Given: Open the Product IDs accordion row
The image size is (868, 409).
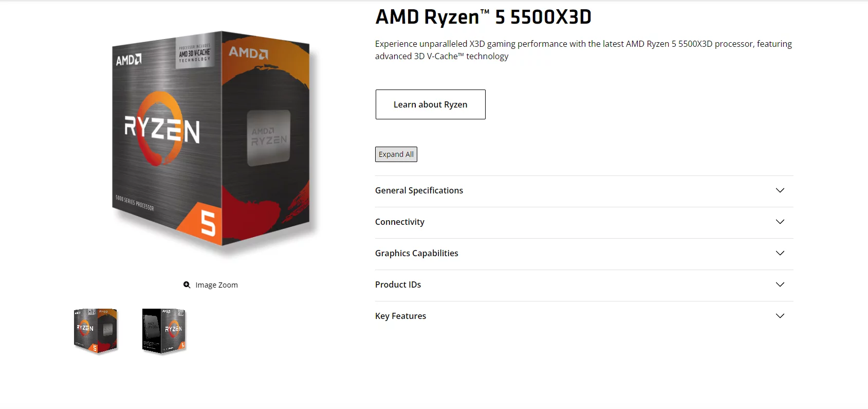Looking at the screenshot, I should (x=584, y=285).
